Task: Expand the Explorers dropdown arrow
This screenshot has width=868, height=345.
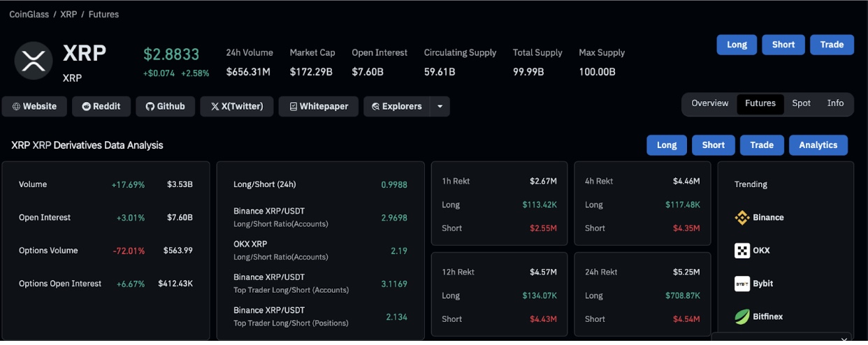Action: tap(440, 106)
